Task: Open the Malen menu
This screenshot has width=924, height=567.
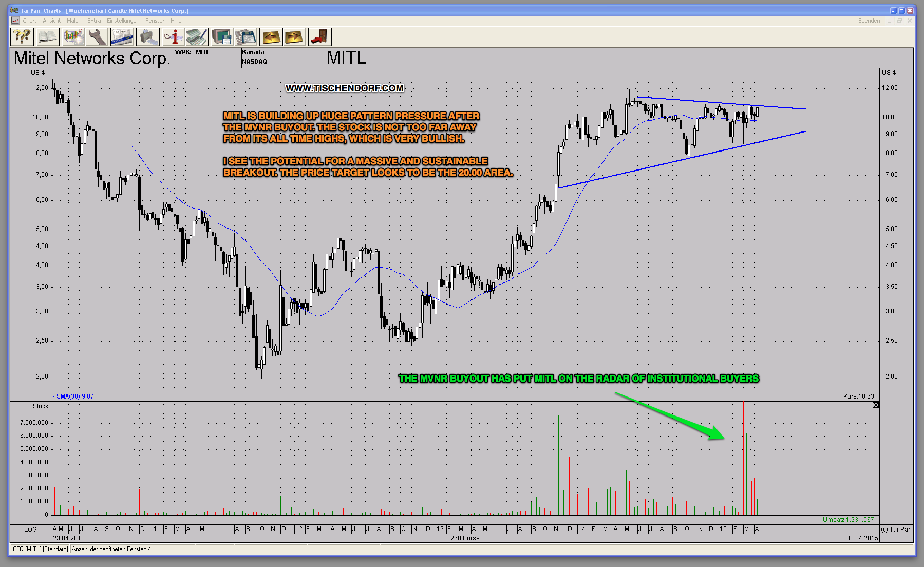Action: 74,21
